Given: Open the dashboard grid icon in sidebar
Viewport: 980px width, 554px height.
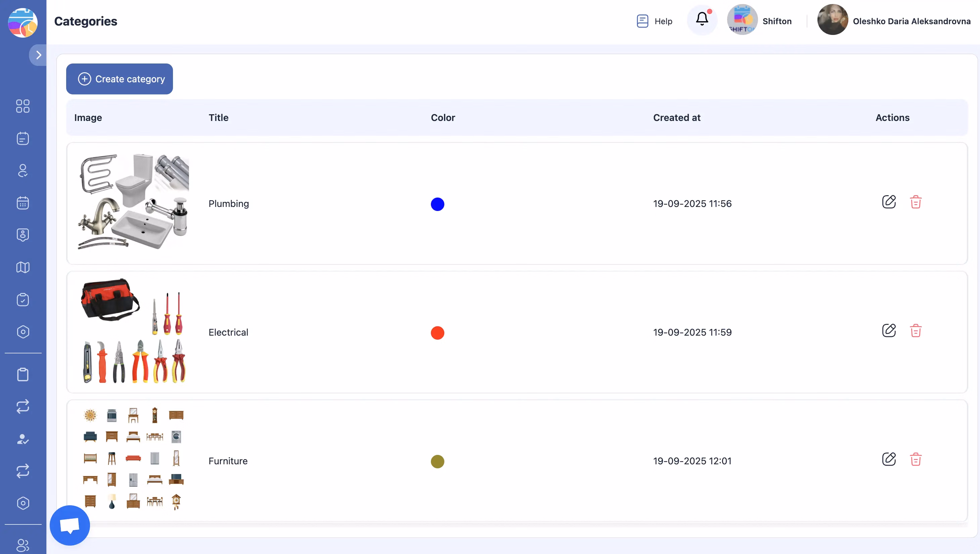Looking at the screenshot, I should 23,106.
